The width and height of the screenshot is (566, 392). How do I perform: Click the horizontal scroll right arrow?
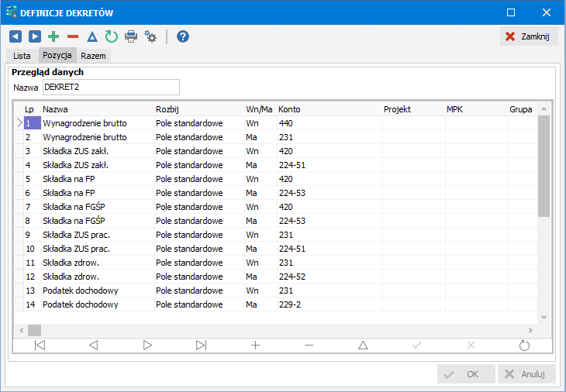coord(530,330)
